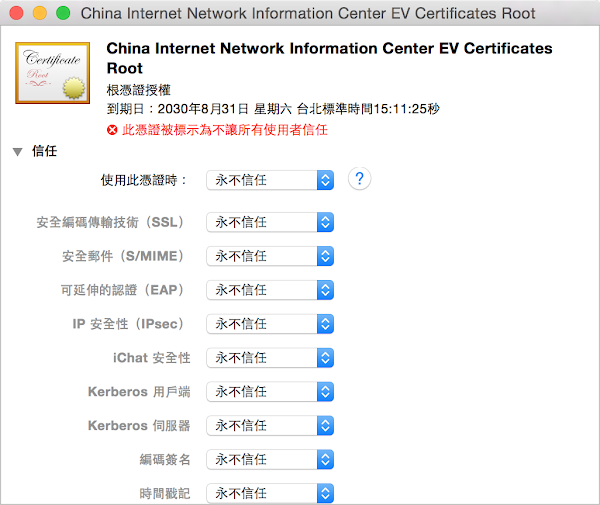The width and height of the screenshot is (600, 505).
Task: Open the Kerberos 伺服器 trust dropdown
Action: (270, 425)
